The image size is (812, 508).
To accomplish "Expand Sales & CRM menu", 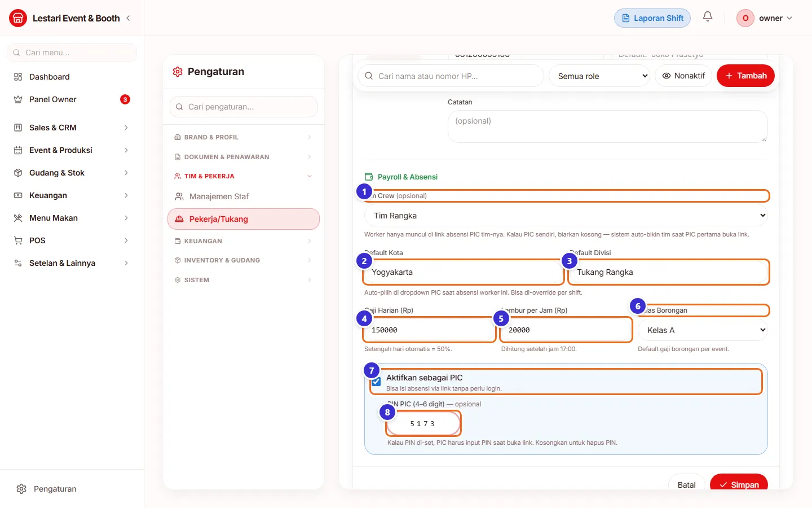I will pos(72,128).
